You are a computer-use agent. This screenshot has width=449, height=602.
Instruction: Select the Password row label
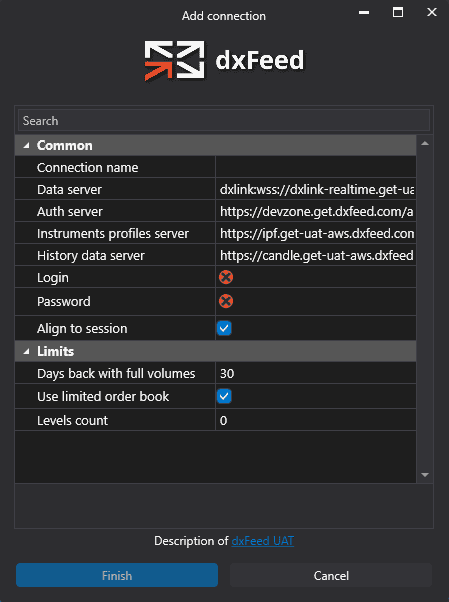[64, 301]
